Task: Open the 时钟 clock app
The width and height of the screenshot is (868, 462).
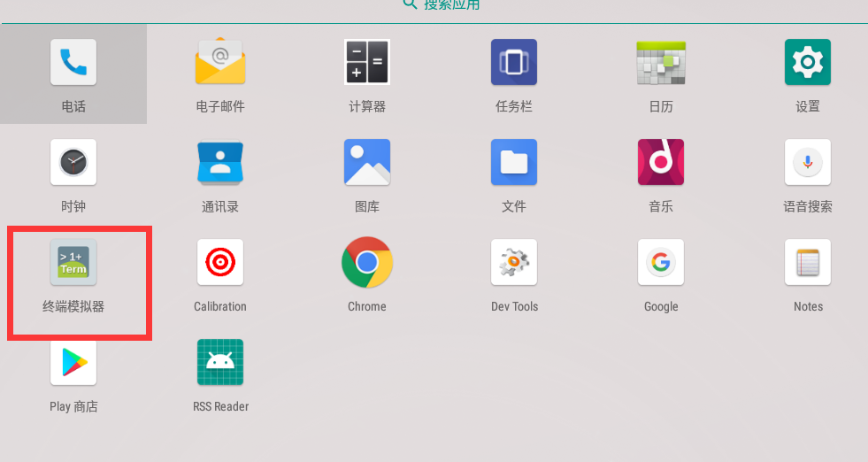Action: 73,163
